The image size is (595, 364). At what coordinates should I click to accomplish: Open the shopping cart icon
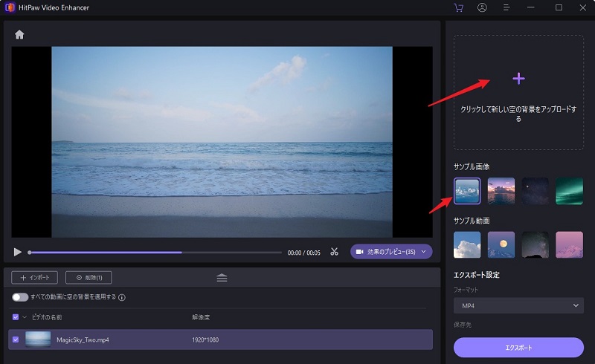click(458, 7)
